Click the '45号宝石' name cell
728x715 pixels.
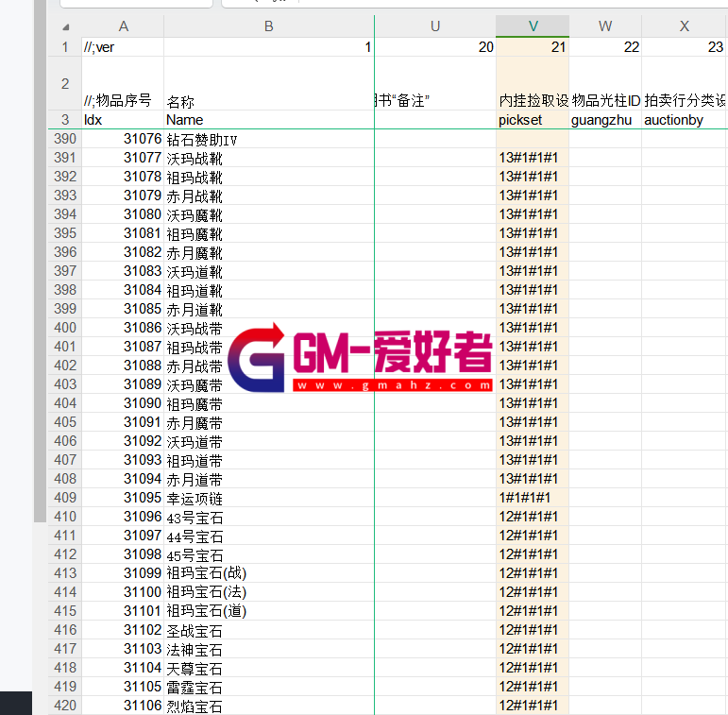tap(269, 554)
